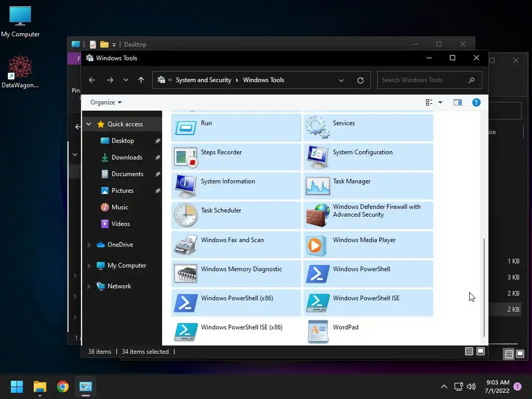Open the DataWagon desktop shortcut
The width and height of the screenshot is (532, 399).
click(x=20, y=72)
